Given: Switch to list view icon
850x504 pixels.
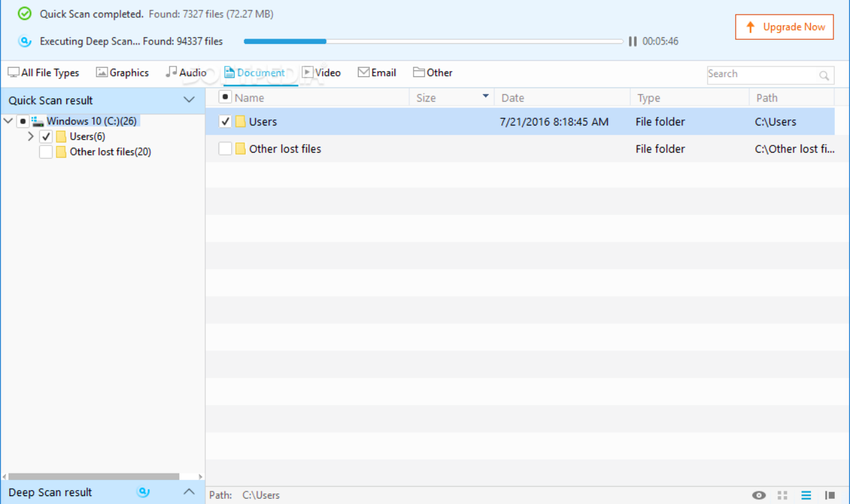Looking at the screenshot, I should (x=806, y=495).
